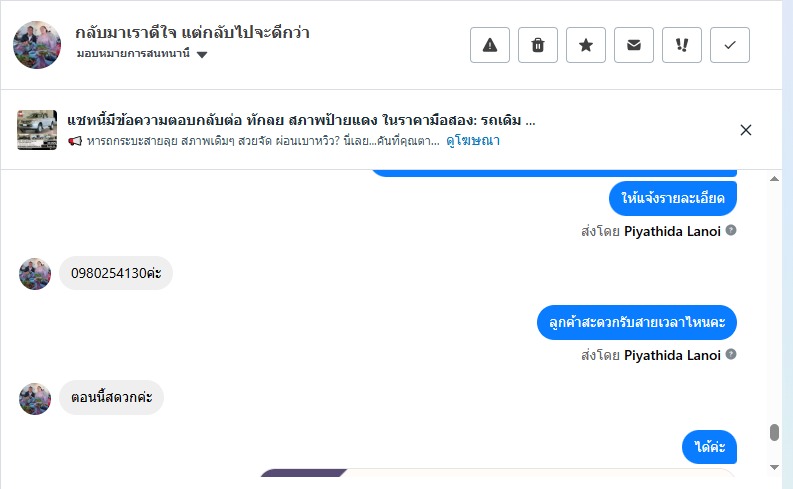Click the chat scrollbar thumb
The image size is (793, 489).
click(774, 433)
